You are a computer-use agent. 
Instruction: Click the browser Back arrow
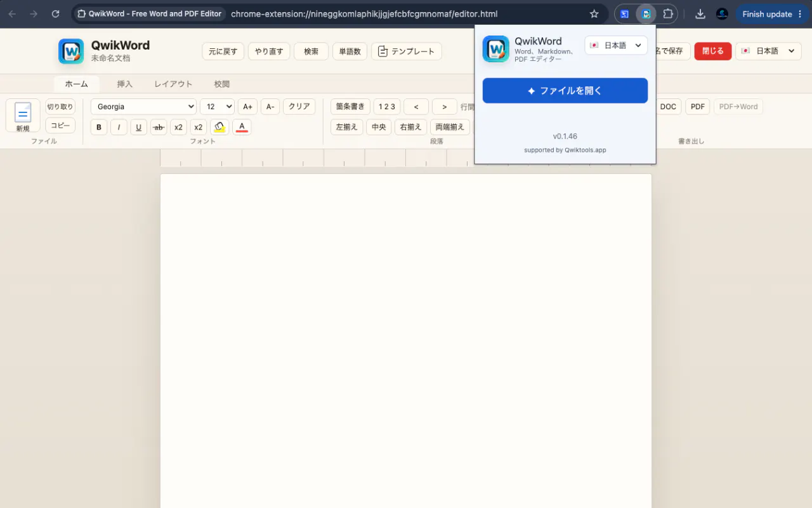point(12,14)
